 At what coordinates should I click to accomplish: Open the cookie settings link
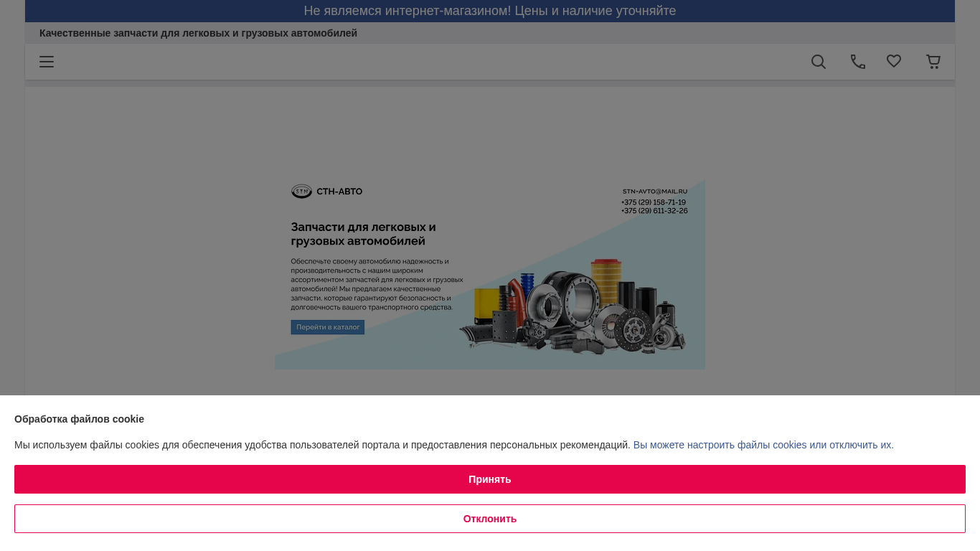763,445
